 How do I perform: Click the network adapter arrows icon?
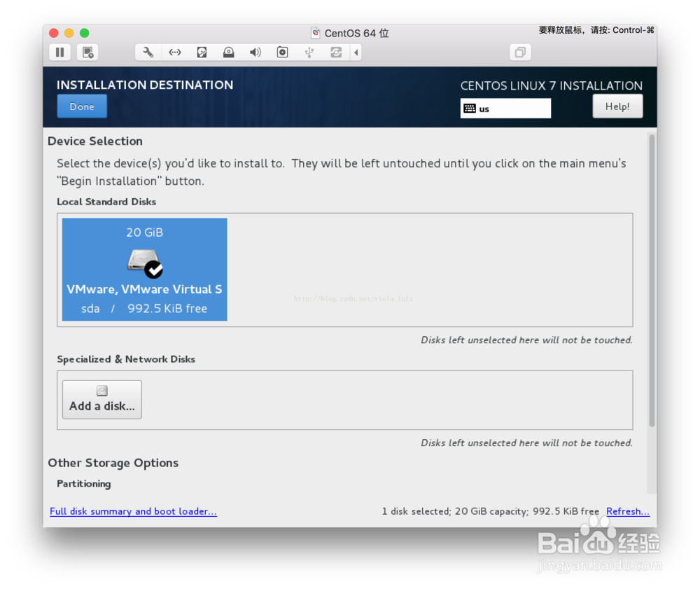click(175, 53)
